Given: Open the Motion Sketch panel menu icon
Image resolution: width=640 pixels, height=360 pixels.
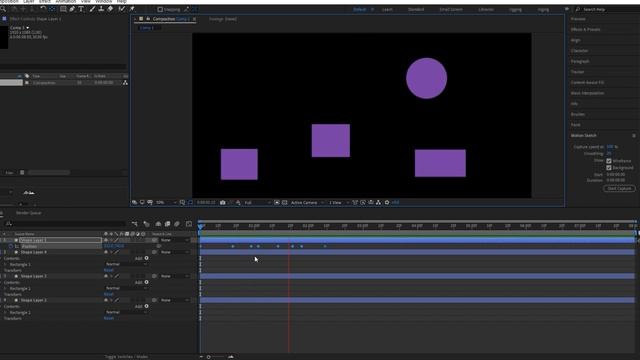Looking at the screenshot, I should tap(634, 136).
